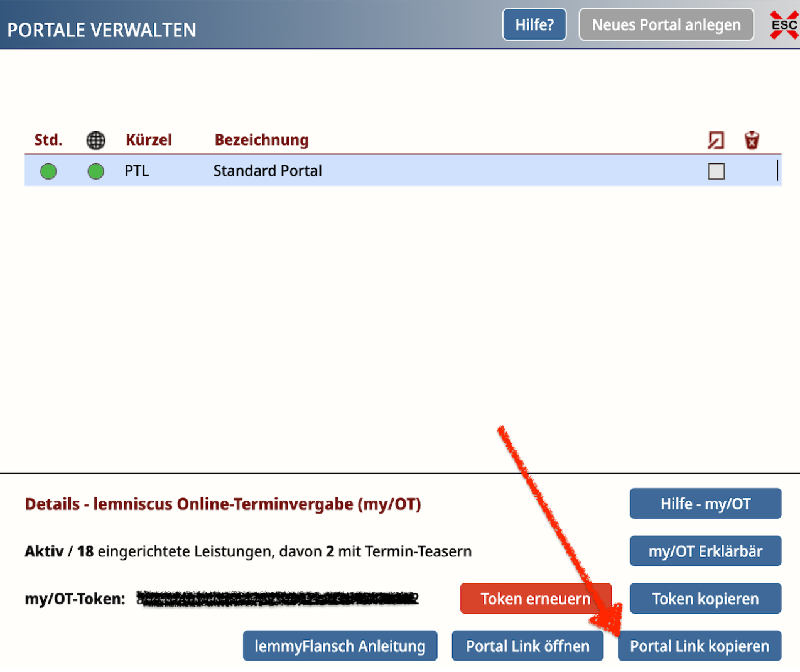Click the redacted my/OT-Token value
This screenshot has width=800, height=672.
(278, 599)
